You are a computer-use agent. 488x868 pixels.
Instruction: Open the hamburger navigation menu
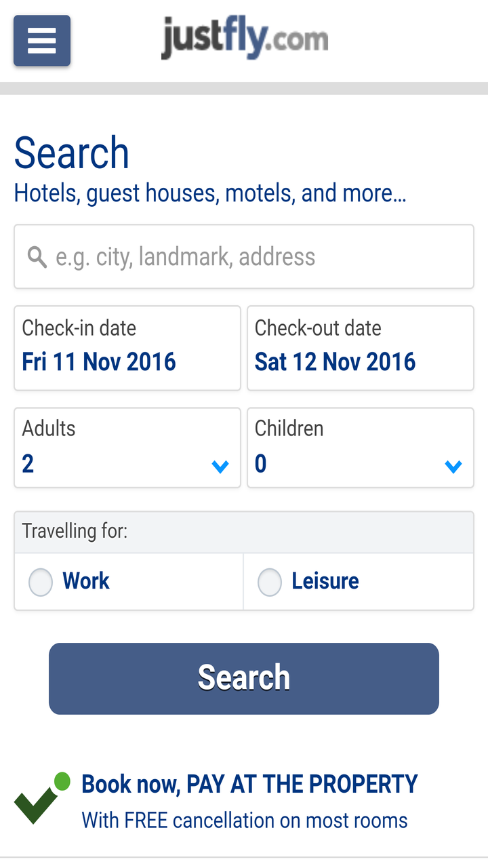click(42, 41)
